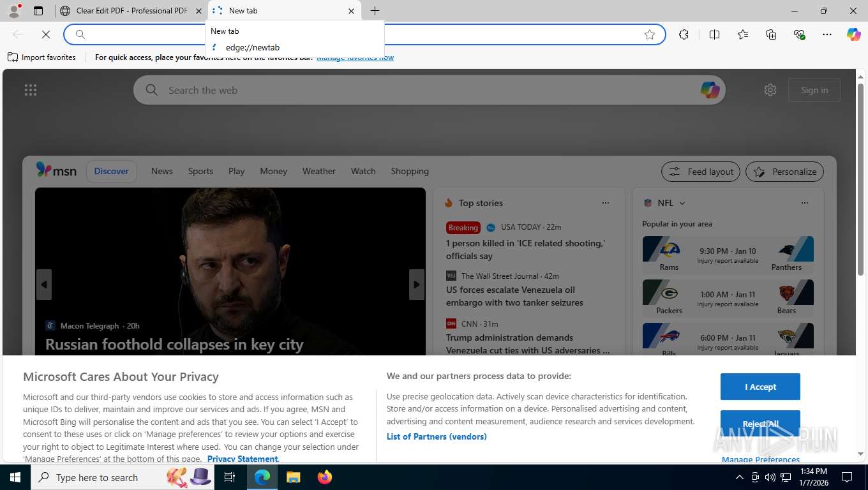Show next headline slide arrow

[x=417, y=285]
